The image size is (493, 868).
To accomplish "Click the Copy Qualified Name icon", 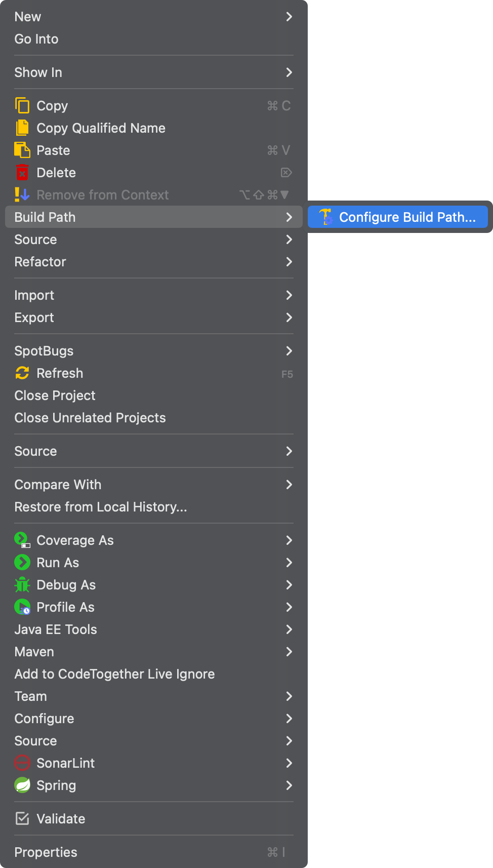I will 22,128.
